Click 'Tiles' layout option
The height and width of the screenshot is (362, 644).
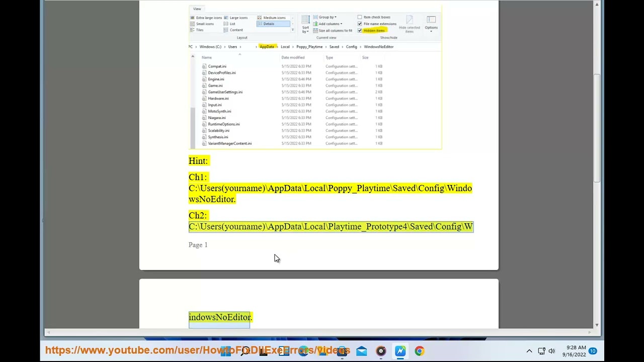[x=197, y=30]
